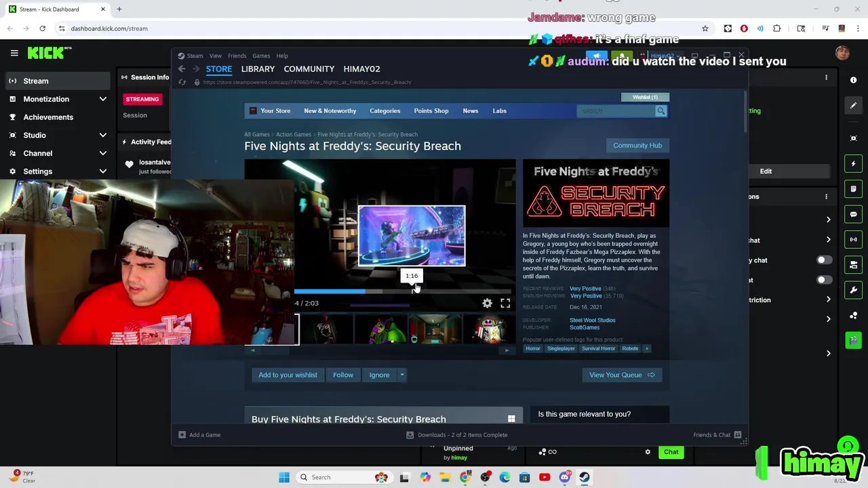Click the broadcast signal icon in Kick toolbar
The height and width of the screenshot is (488, 868).
pyautogui.click(x=854, y=239)
